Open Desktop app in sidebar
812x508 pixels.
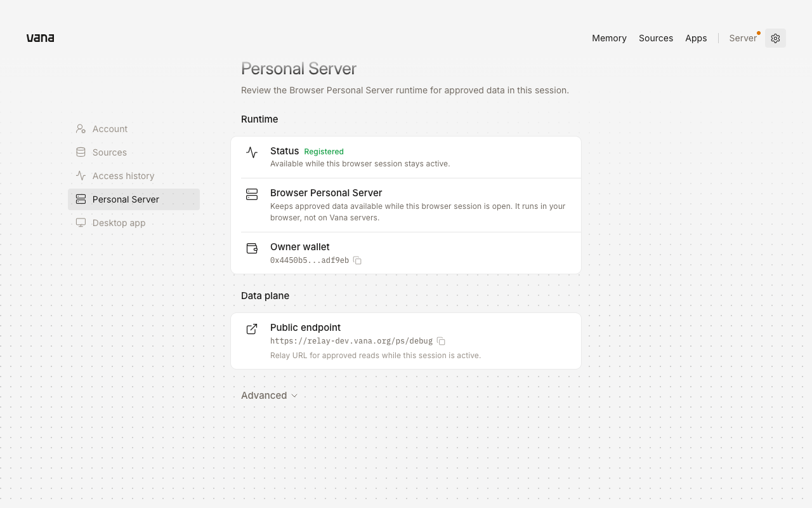tap(134, 223)
